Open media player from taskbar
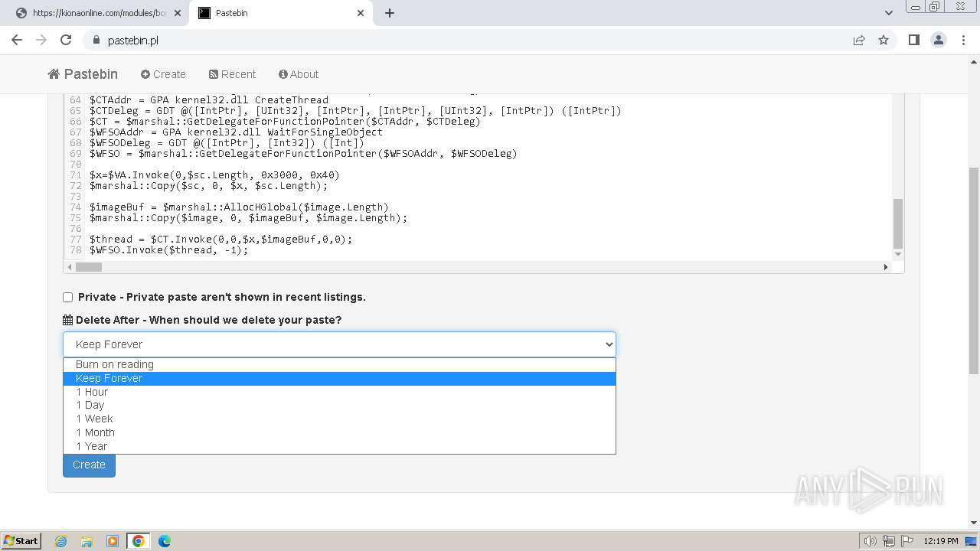 click(x=113, y=541)
